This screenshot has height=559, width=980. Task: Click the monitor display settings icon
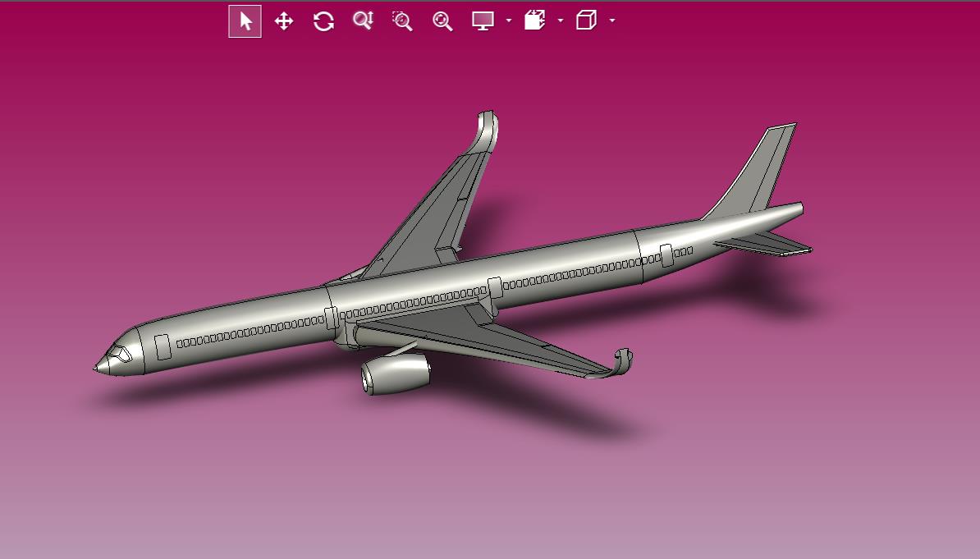tap(483, 21)
